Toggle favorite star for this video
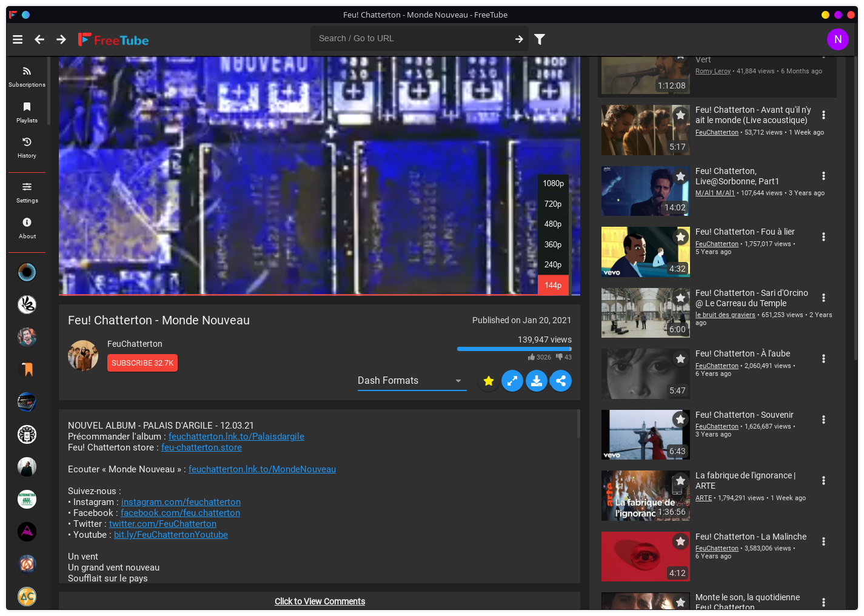This screenshot has height=616, width=864. click(x=488, y=381)
